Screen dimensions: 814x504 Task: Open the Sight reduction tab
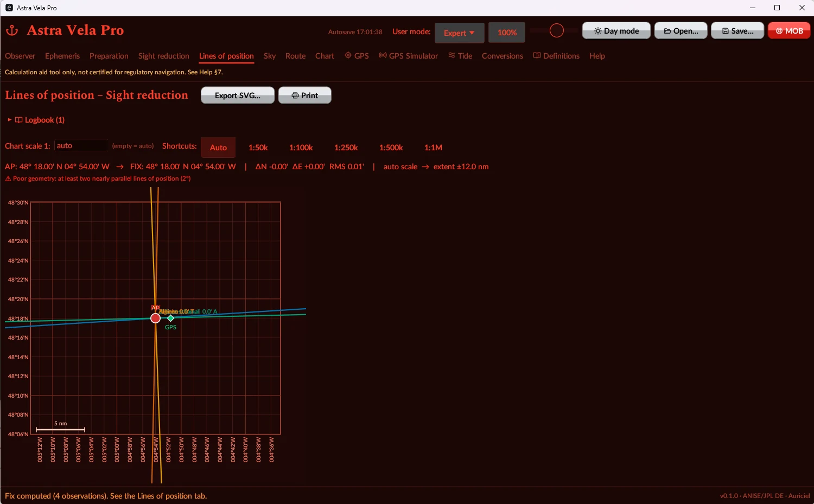164,56
